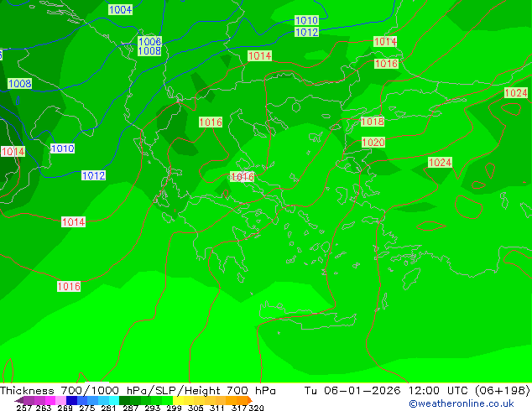Open the weatheronline.co.uk link
Screen dimensions: 532x411
tap(462, 403)
